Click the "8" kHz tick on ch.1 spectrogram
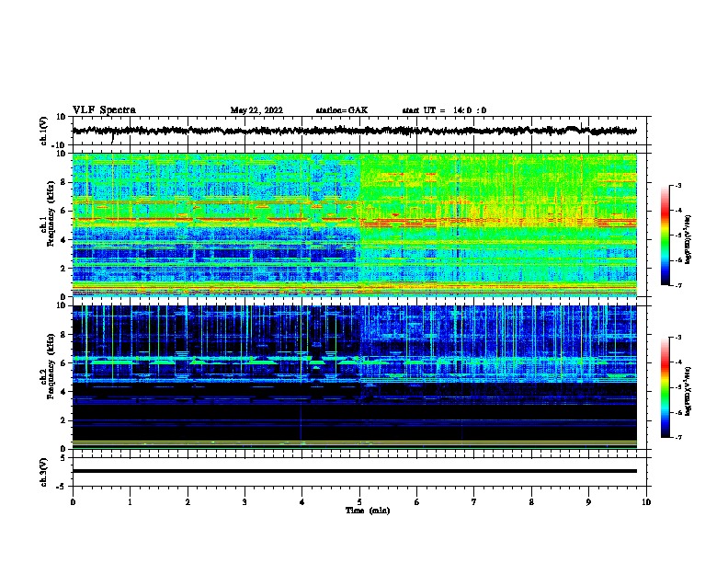Screen dimensions: 728x563 click(64, 182)
